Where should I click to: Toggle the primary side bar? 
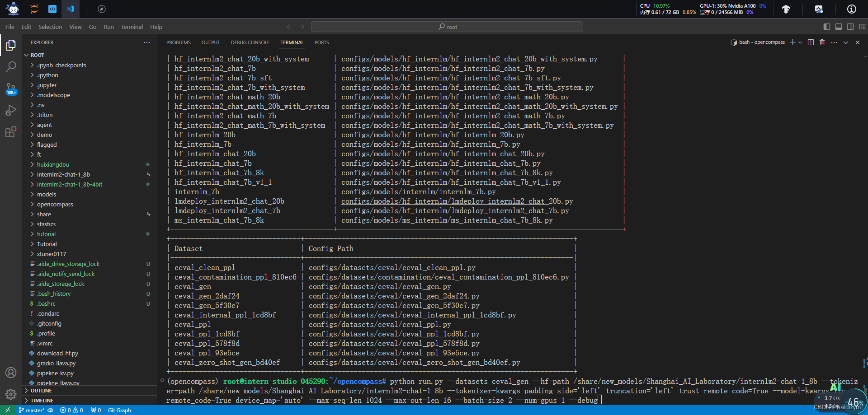point(827,27)
